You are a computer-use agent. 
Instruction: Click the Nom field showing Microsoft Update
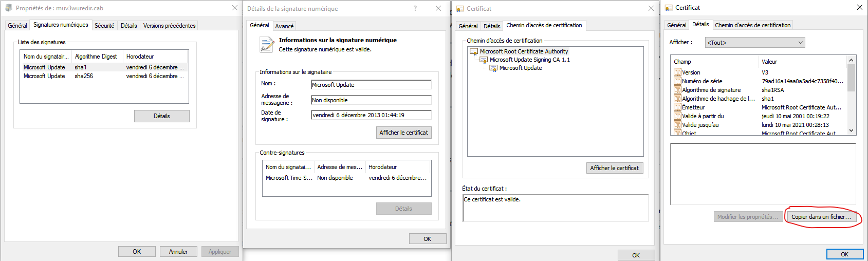pyautogui.click(x=371, y=85)
